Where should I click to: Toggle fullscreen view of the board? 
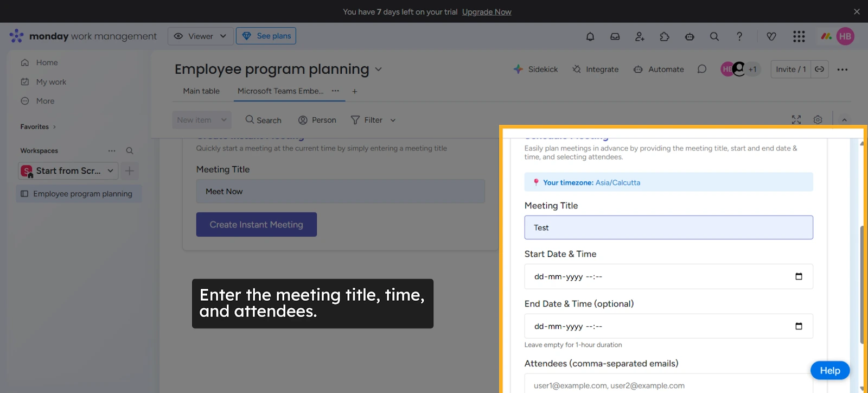(x=796, y=120)
